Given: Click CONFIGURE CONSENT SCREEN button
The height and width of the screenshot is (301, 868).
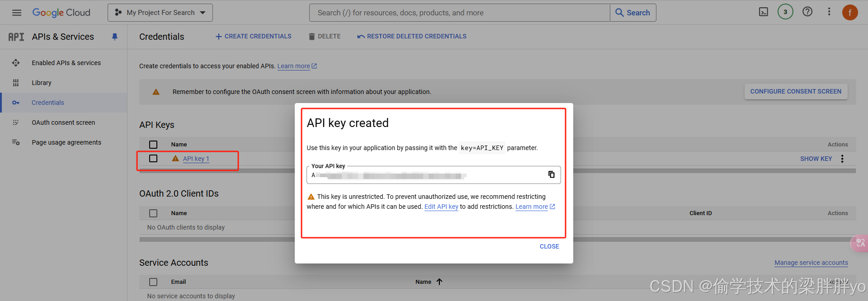Looking at the screenshot, I should point(796,91).
